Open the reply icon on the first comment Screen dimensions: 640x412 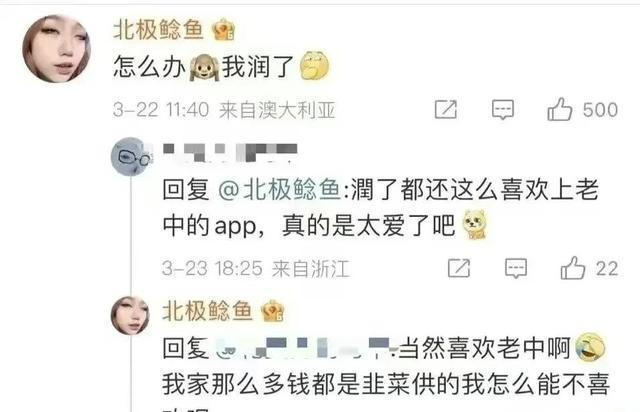[502, 109]
